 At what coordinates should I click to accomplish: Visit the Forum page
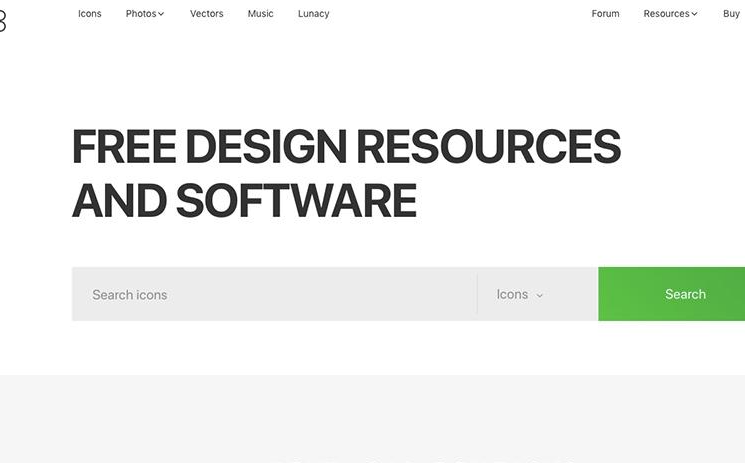pyautogui.click(x=605, y=14)
